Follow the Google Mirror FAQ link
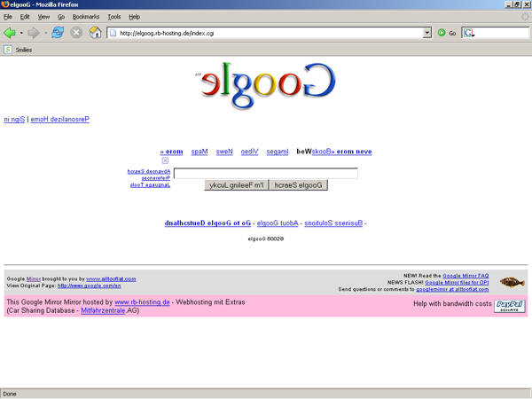Image resolution: width=532 pixels, height=399 pixels. pyautogui.click(x=465, y=276)
